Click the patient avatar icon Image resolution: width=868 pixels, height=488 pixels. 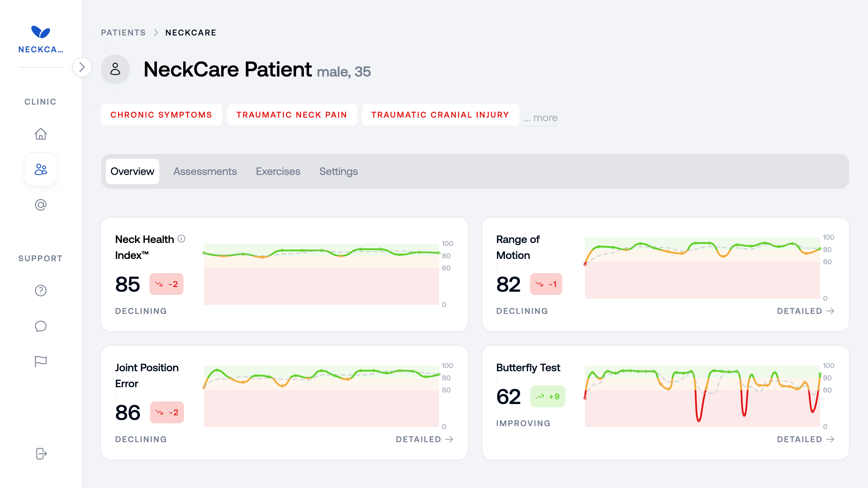tap(115, 69)
